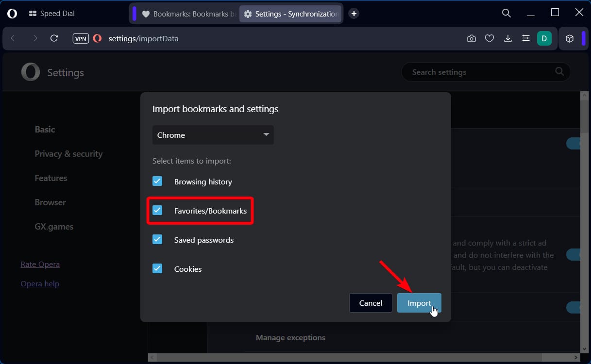Open the Browser settings section

(50, 202)
